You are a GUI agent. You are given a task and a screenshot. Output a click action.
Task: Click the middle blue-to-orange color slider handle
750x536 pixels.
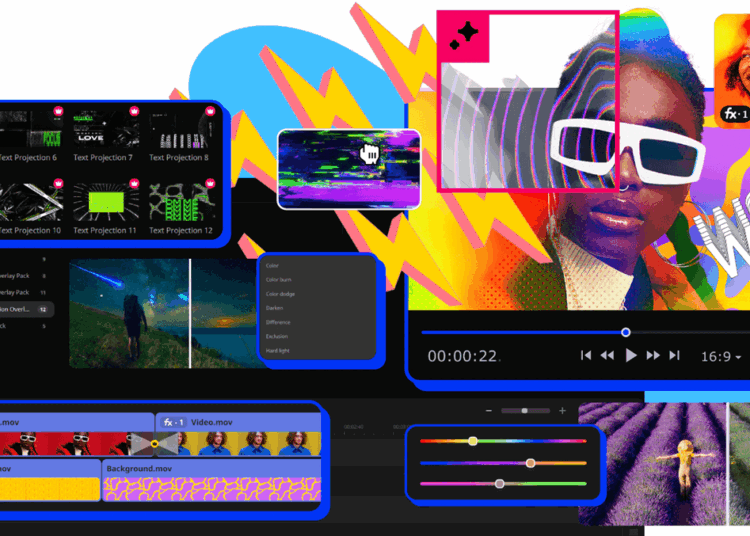tap(530, 463)
